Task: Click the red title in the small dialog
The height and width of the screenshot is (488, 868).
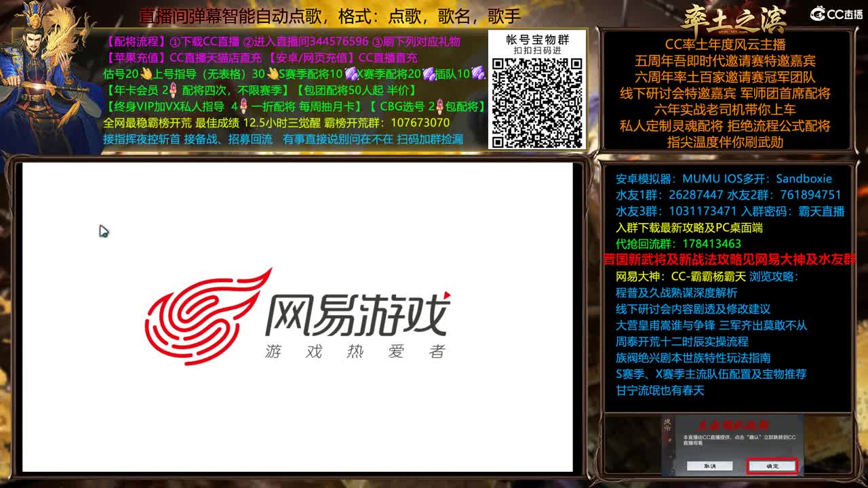Action: click(x=734, y=426)
